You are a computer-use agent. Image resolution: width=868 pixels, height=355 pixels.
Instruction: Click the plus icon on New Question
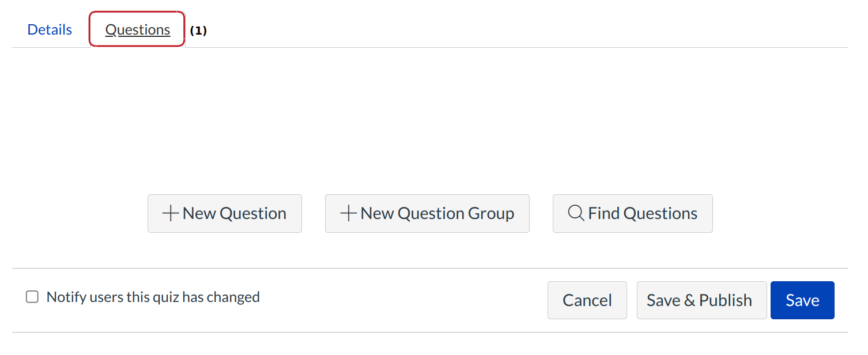click(x=170, y=213)
